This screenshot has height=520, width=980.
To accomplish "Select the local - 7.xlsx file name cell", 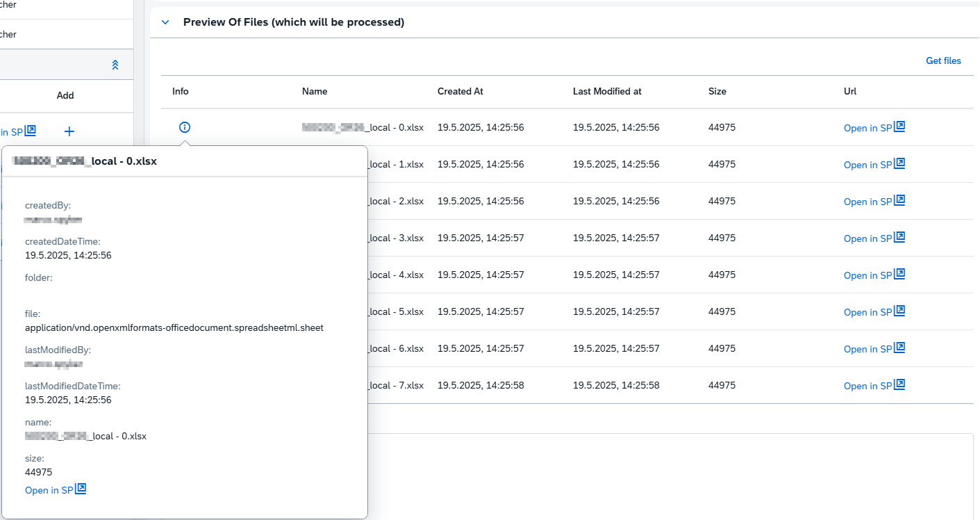I will (x=396, y=385).
